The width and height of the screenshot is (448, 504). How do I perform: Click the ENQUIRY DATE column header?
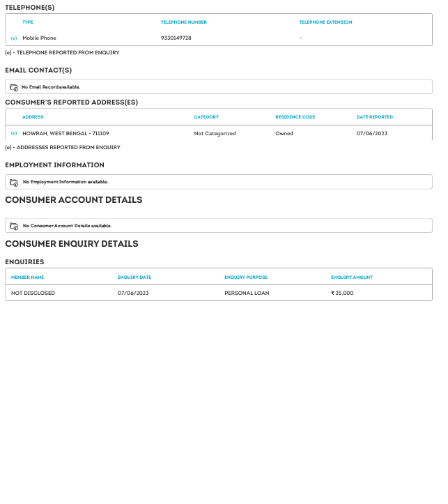[x=134, y=277]
